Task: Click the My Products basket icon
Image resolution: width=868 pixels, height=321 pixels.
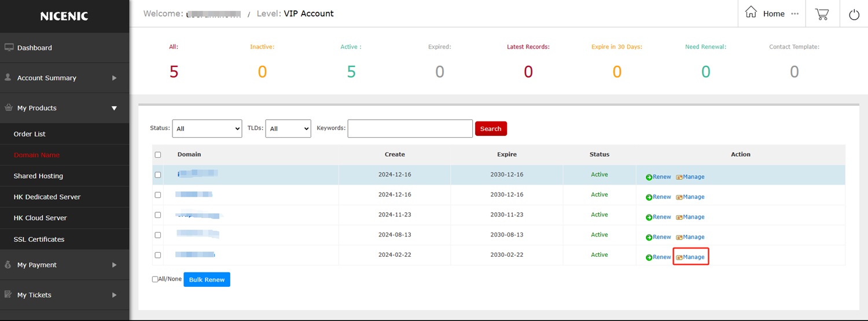Action: [9, 108]
